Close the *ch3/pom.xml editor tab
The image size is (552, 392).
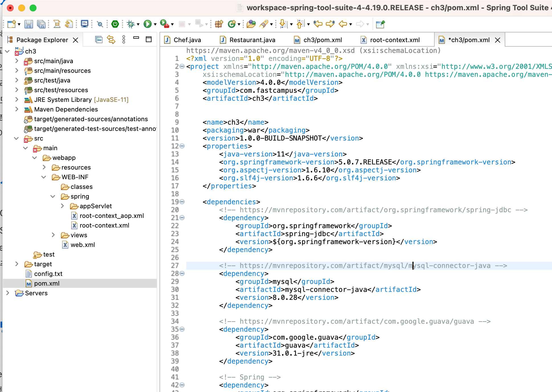tap(498, 40)
